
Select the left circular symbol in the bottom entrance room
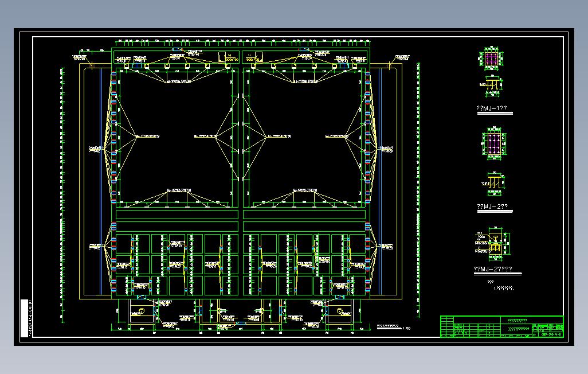142,310
